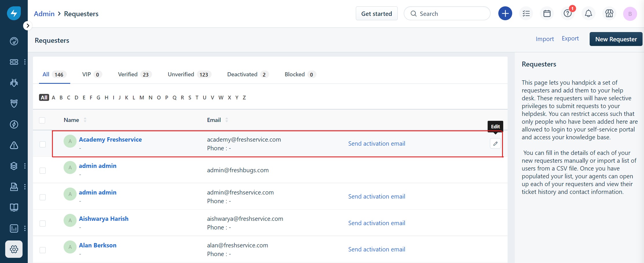Click the Search field in header

(447, 14)
